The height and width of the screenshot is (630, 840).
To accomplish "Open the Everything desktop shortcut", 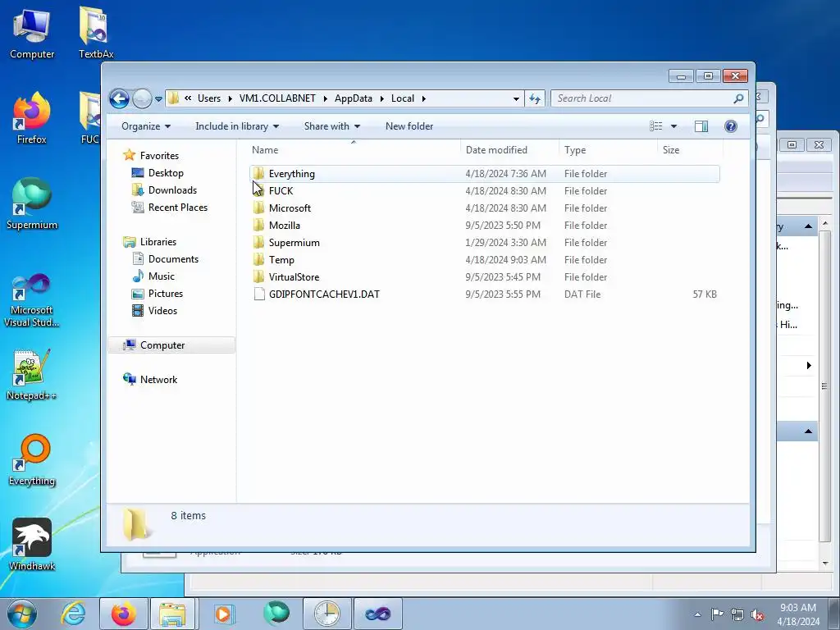I will pyautogui.click(x=32, y=460).
